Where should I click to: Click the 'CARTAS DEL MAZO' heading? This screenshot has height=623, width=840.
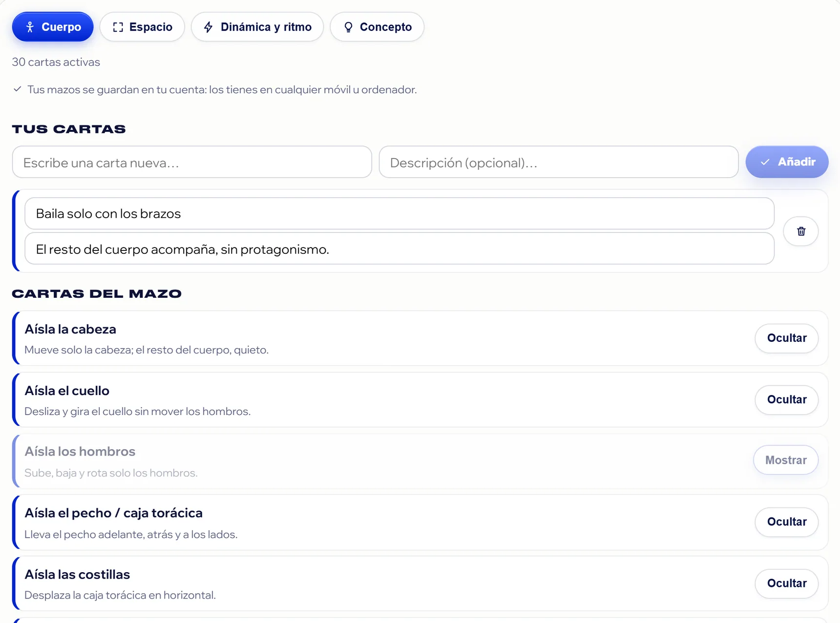[97, 293]
